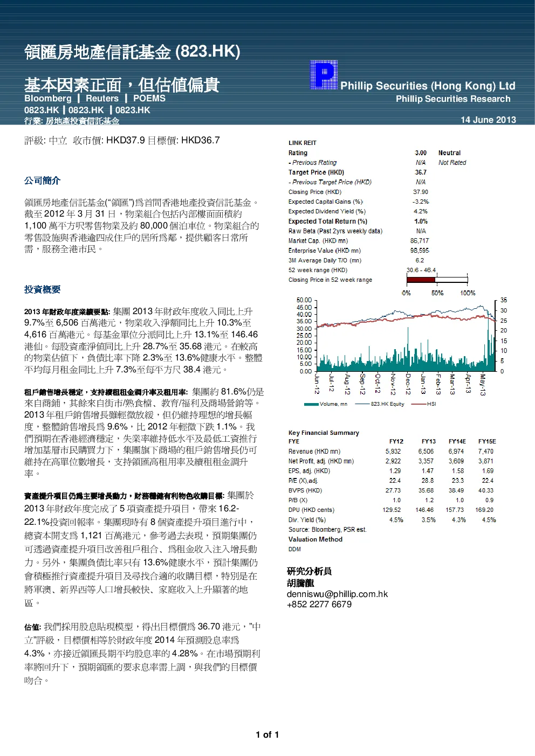Screen dimensions: 535x756
Task: Click the subtitle 基本因素正面，但估值偏貴
Action: pos(122,85)
